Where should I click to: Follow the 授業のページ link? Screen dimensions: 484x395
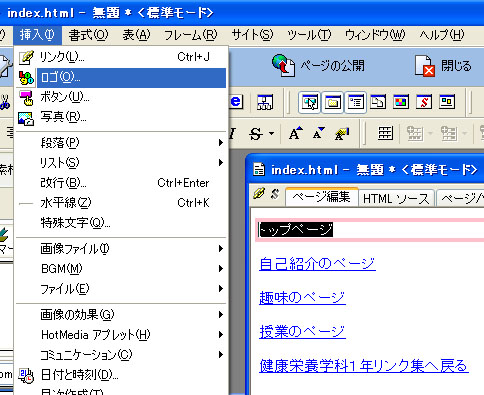click(302, 332)
